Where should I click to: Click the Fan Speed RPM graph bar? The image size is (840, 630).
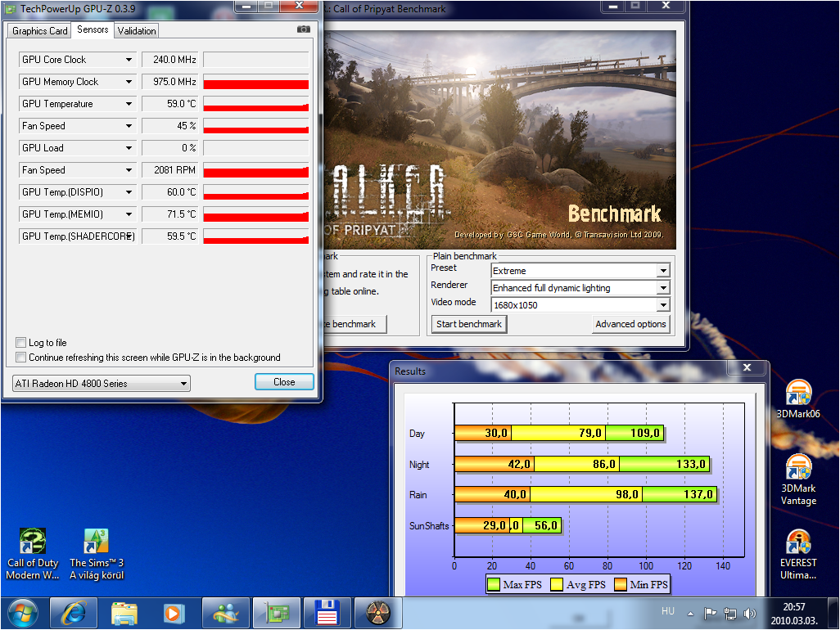click(256, 172)
